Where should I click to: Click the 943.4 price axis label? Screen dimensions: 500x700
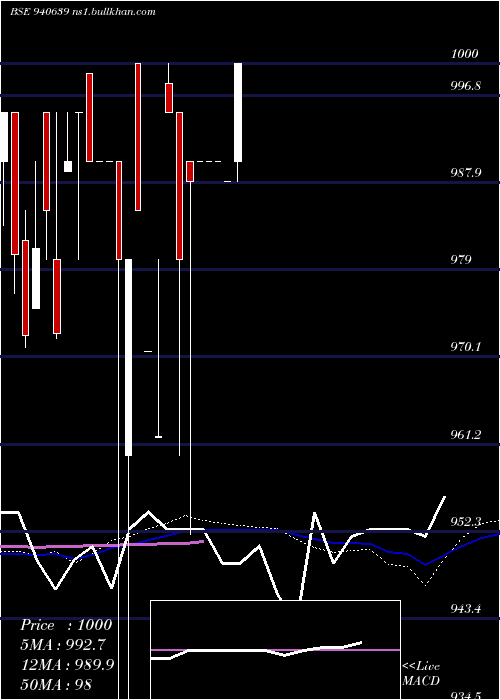tap(466, 608)
